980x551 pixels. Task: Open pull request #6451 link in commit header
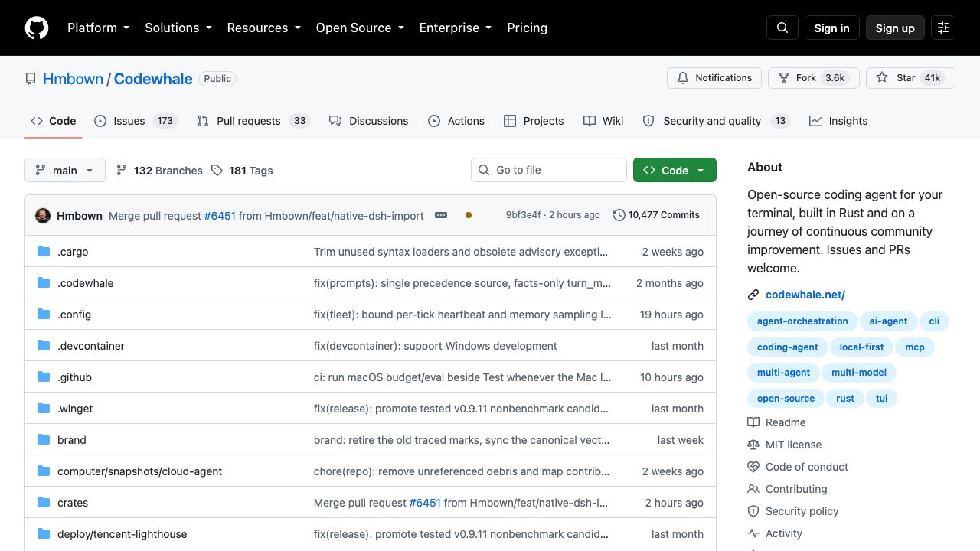(x=220, y=216)
